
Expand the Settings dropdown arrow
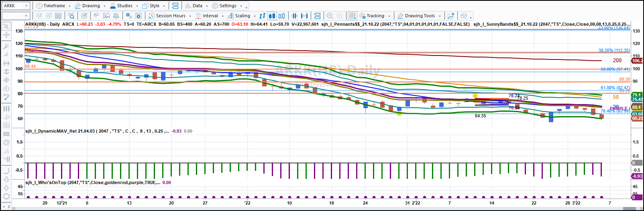tap(241, 6)
